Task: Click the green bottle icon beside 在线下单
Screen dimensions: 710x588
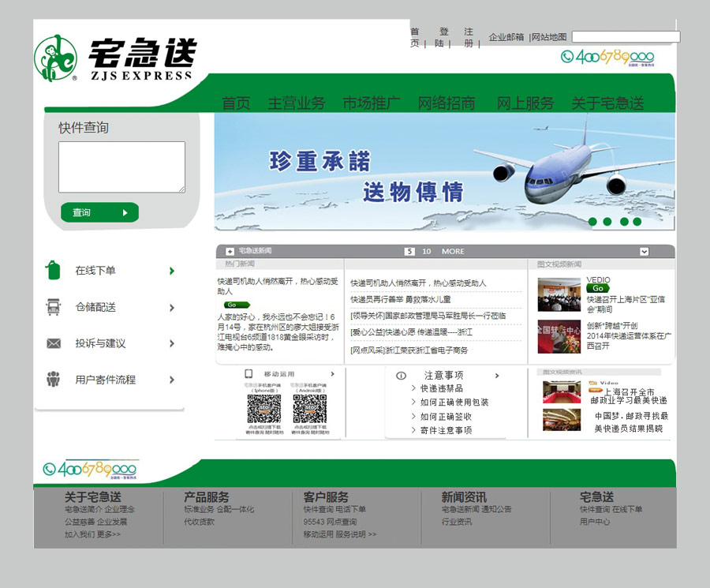Action: (53, 270)
